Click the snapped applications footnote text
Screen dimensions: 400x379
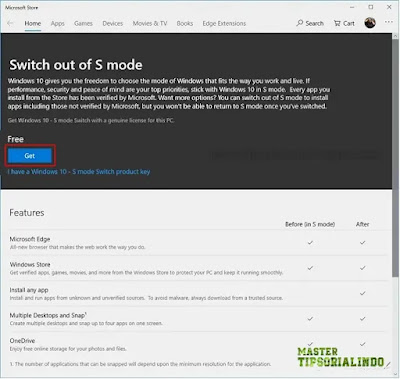[140, 364]
